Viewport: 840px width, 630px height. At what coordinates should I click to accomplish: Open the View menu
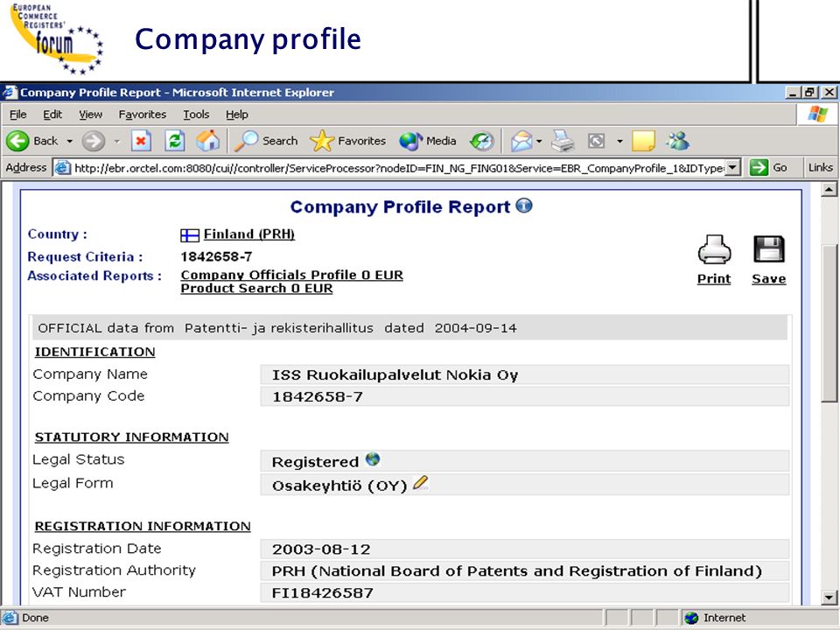click(90, 114)
